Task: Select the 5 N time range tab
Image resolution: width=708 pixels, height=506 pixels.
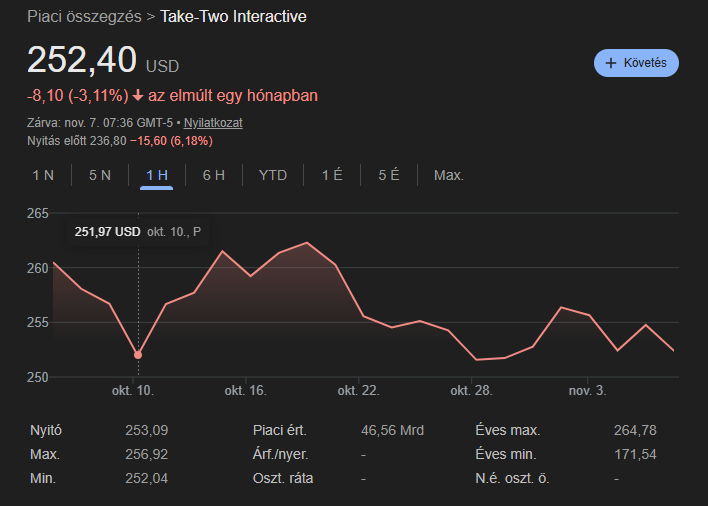Action: click(x=100, y=175)
